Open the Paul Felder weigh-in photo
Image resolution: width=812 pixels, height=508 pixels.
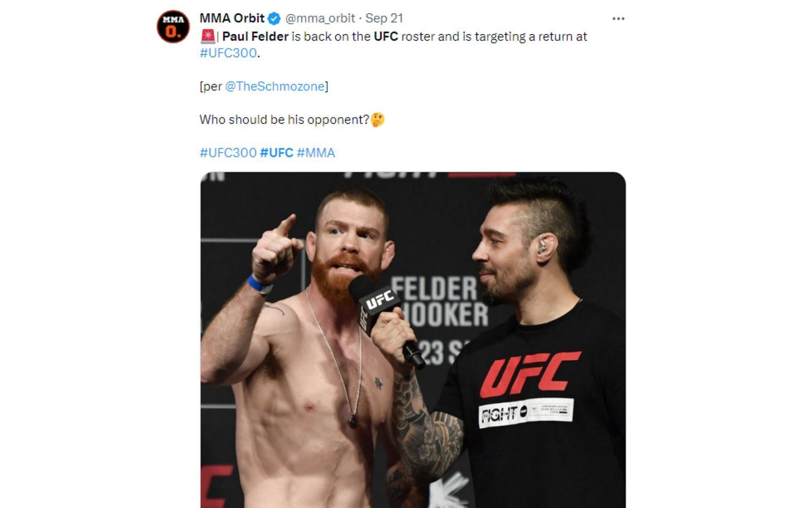[x=413, y=340]
